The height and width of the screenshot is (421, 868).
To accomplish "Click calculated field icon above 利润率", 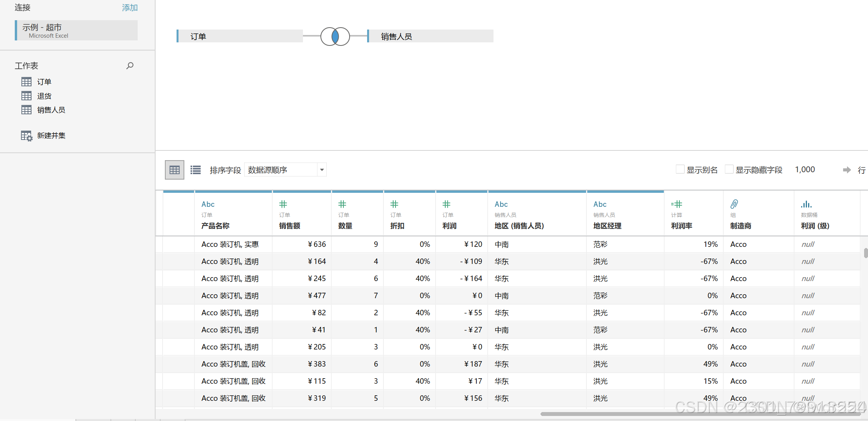I will click(x=676, y=204).
